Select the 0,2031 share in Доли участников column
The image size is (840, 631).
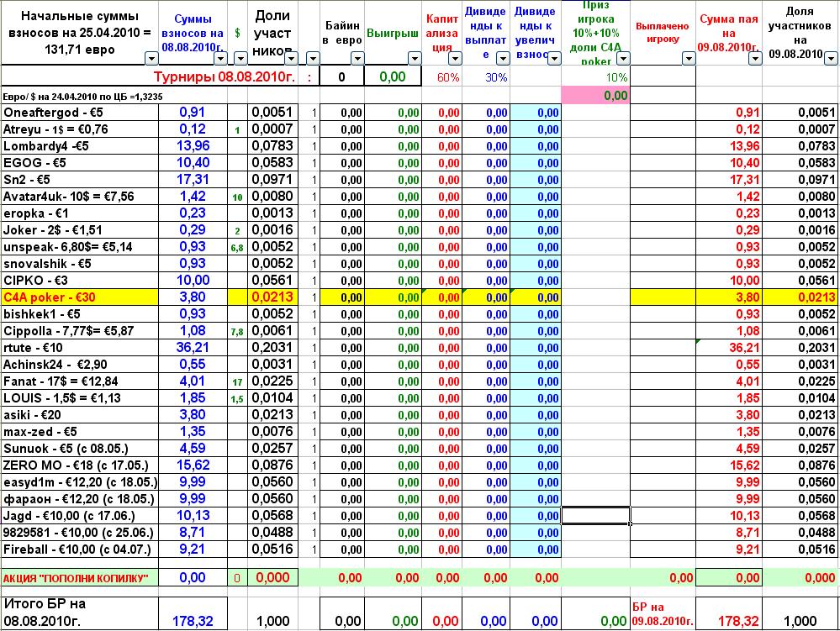coord(272,348)
